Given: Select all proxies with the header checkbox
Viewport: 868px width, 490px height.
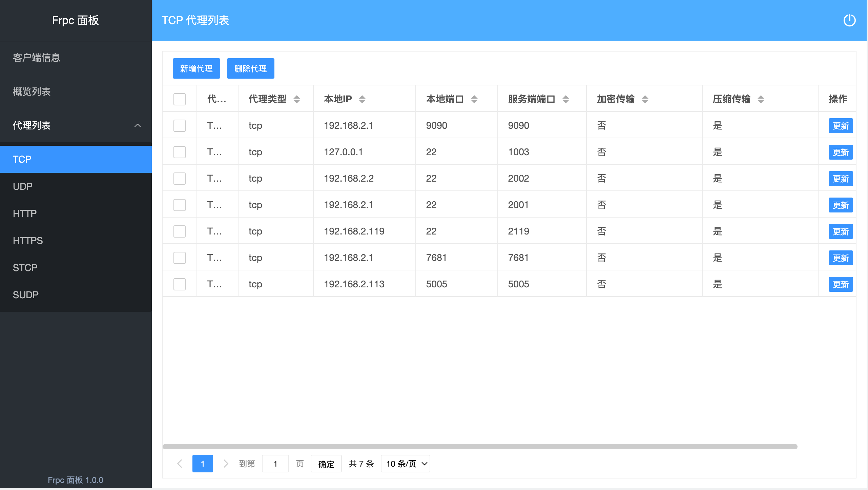Looking at the screenshot, I should [179, 99].
